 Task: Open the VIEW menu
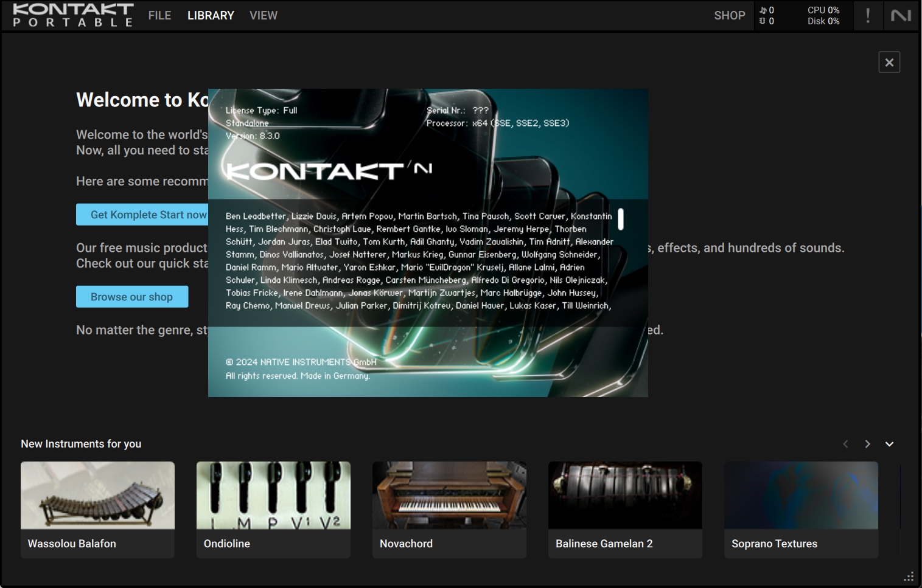(x=264, y=16)
